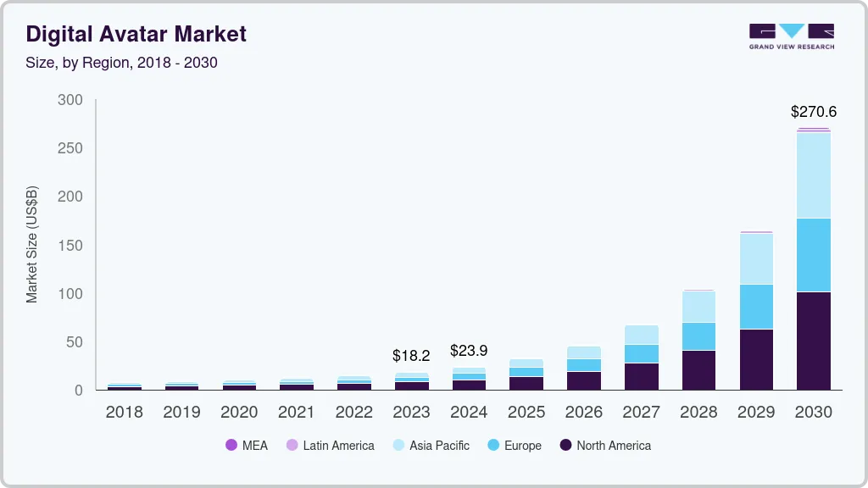
Task: Click the Europe legend circle icon
Action: click(x=492, y=445)
